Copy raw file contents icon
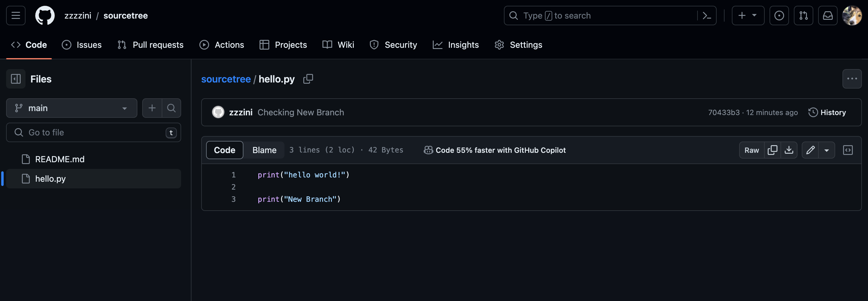Viewport: 868px width, 301px height. click(772, 150)
